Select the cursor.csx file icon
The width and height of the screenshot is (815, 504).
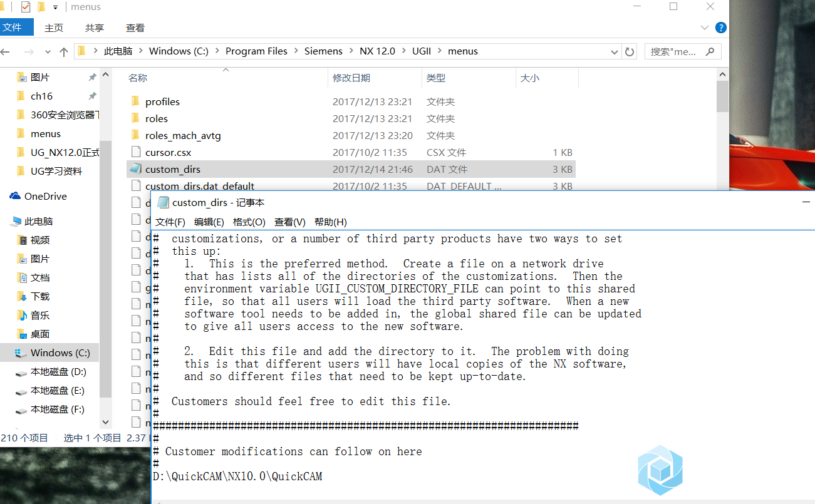pos(135,152)
